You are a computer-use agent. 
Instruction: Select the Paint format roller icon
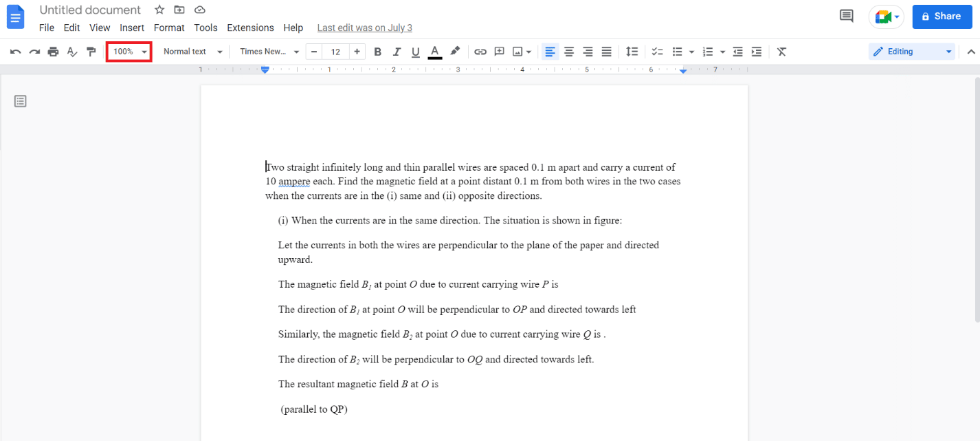(x=91, y=52)
